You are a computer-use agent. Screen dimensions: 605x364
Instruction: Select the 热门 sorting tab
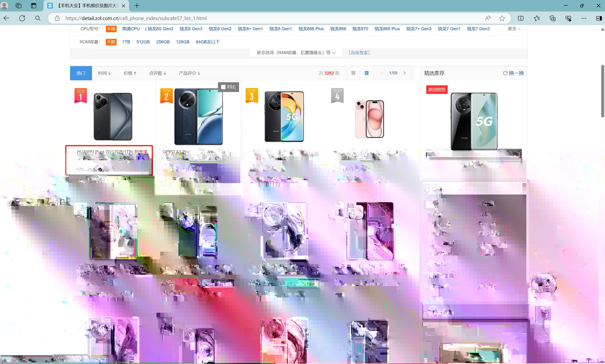(81, 73)
